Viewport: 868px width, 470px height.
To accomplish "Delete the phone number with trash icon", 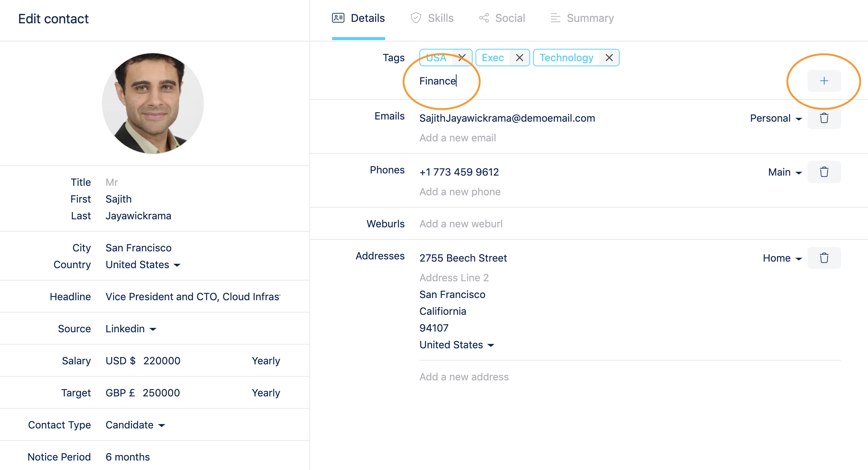I will [824, 172].
